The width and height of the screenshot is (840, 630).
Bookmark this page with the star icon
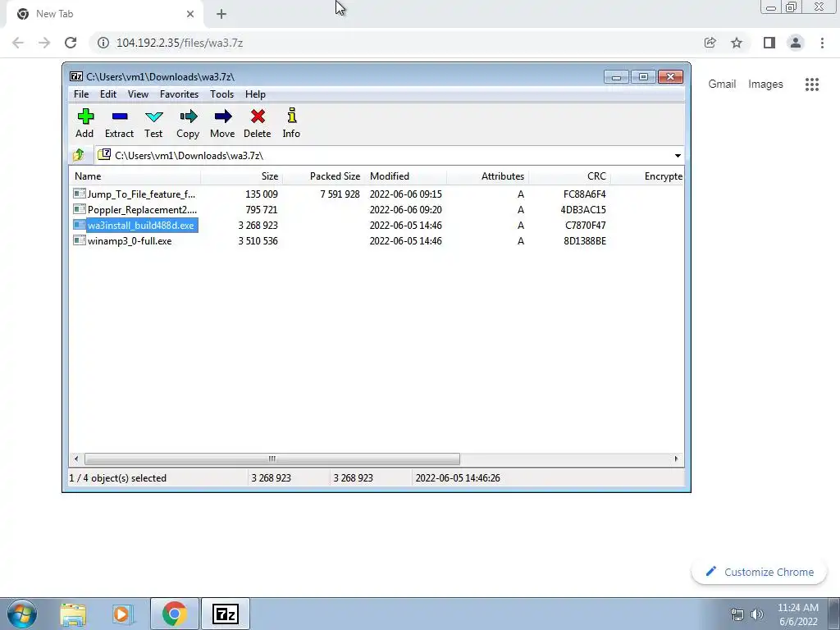coord(737,43)
